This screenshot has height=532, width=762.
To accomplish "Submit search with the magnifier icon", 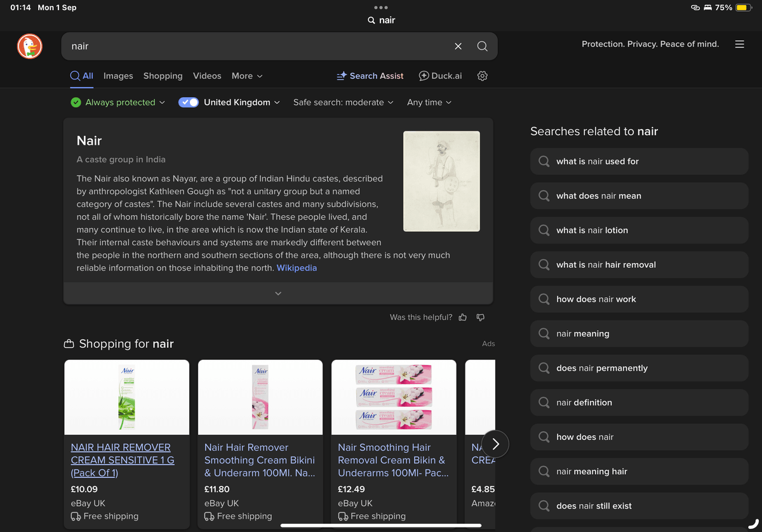I will point(483,46).
